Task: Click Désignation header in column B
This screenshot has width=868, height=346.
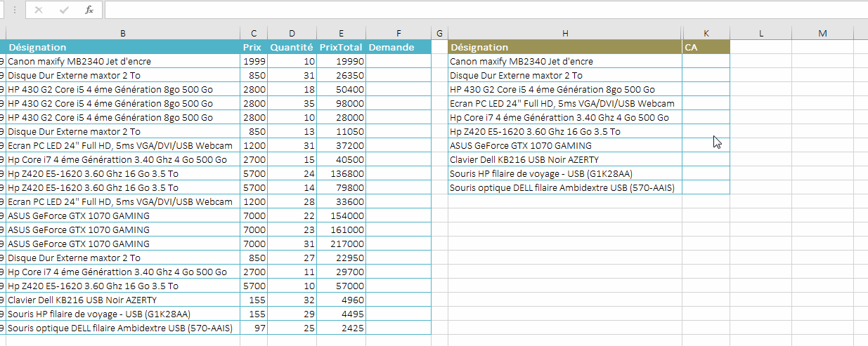Action: [123, 47]
